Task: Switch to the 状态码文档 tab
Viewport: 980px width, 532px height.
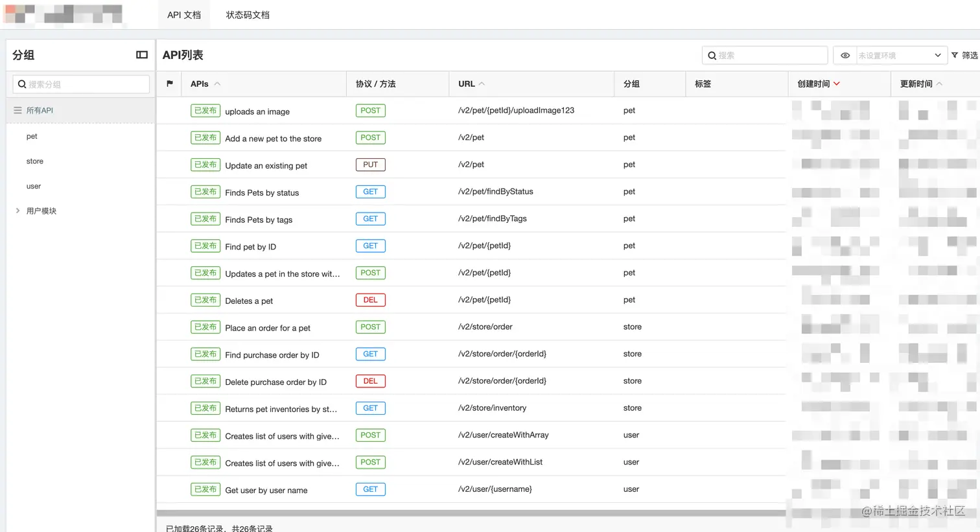Action: [248, 15]
